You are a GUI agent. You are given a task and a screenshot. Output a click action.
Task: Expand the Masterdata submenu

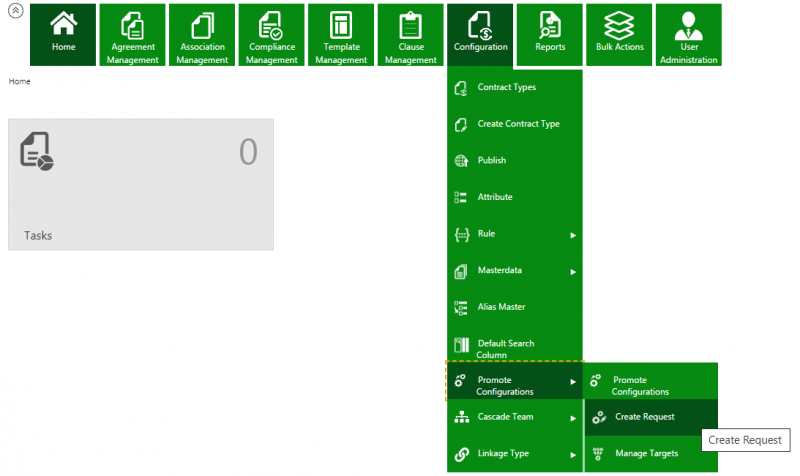click(x=573, y=271)
